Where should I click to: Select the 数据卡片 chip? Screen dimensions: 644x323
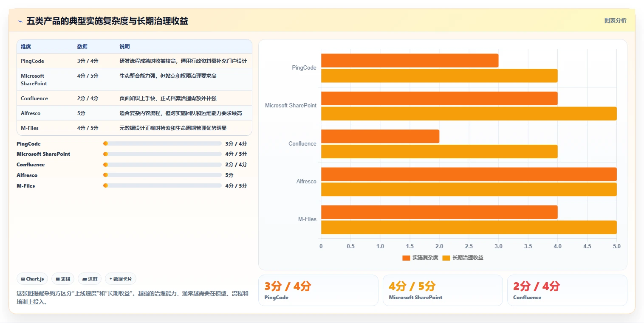tap(121, 279)
